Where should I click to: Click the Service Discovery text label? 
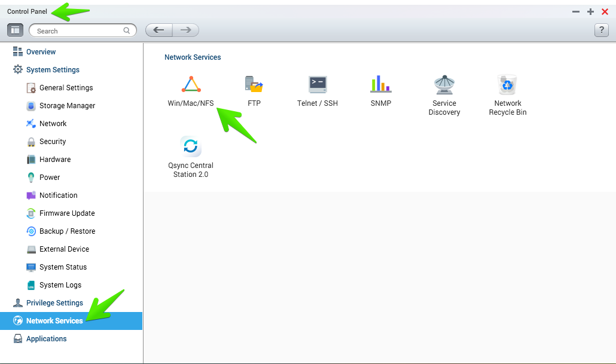444,108
